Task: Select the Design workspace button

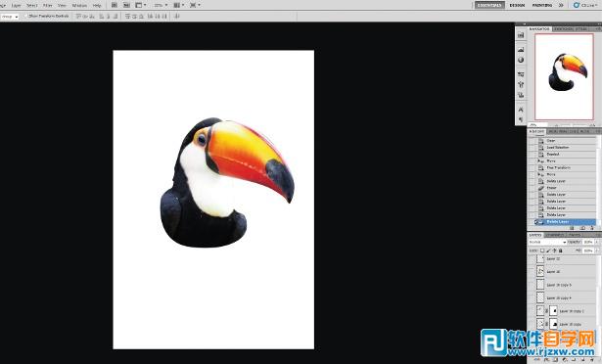Action: pyautogui.click(x=517, y=5)
